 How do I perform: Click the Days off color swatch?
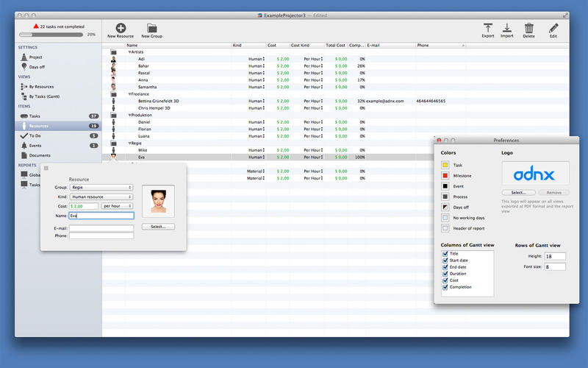click(x=445, y=208)
